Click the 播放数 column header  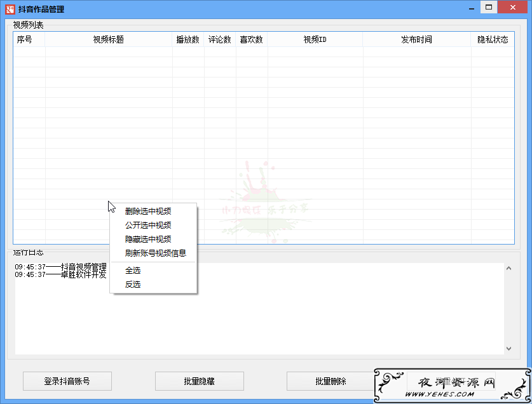[x=188, y=39]
